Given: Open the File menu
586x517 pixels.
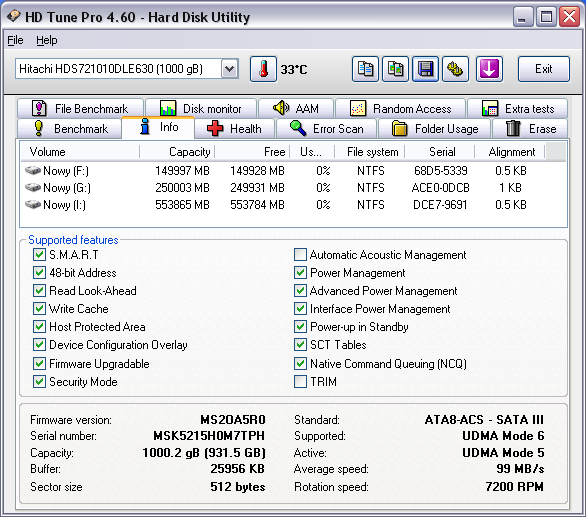Looking at the screenshot, I should 15,40.
